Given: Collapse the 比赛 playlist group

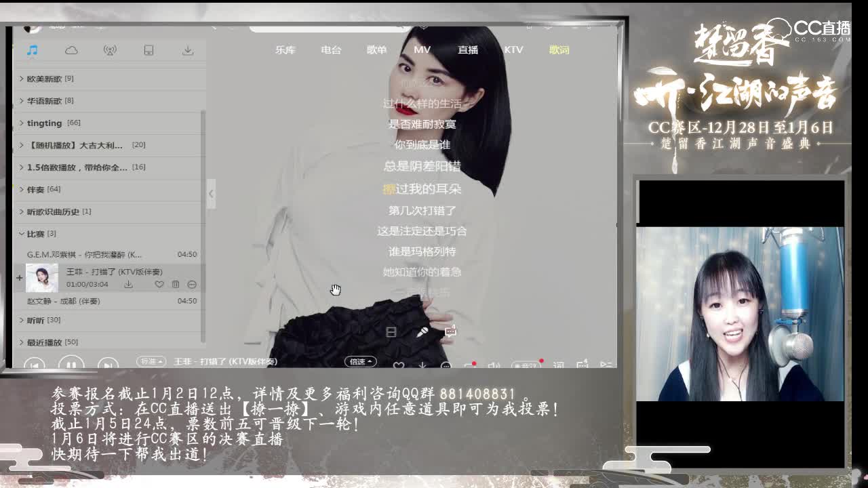Looking at the screenshot, I should [22, 235].
